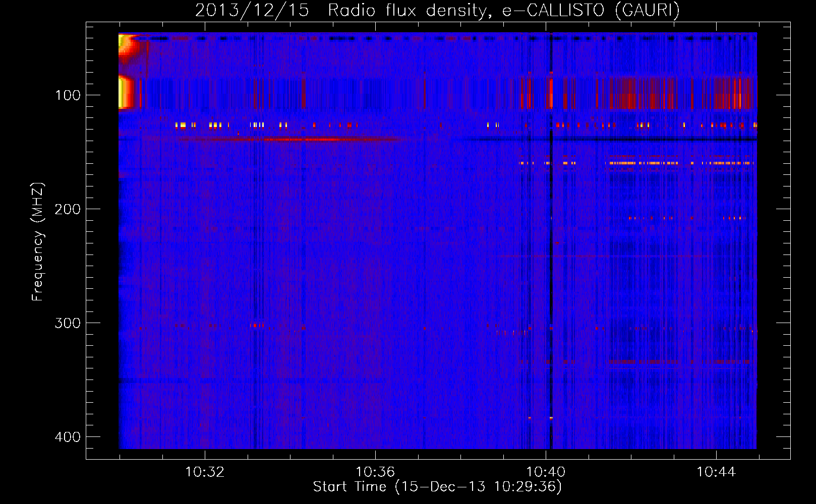Click the 100 frequency tick label
This screenshot has height=504, width=816.
[68, 95]
